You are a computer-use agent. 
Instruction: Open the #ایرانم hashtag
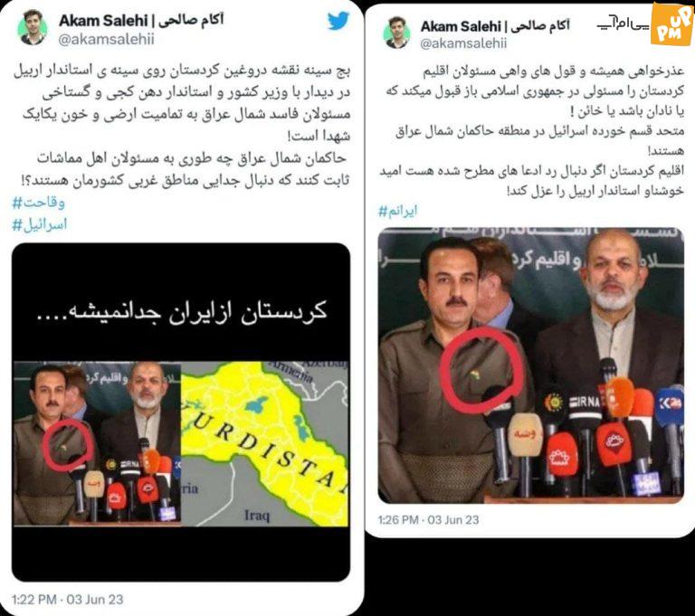tap(397, 211)
